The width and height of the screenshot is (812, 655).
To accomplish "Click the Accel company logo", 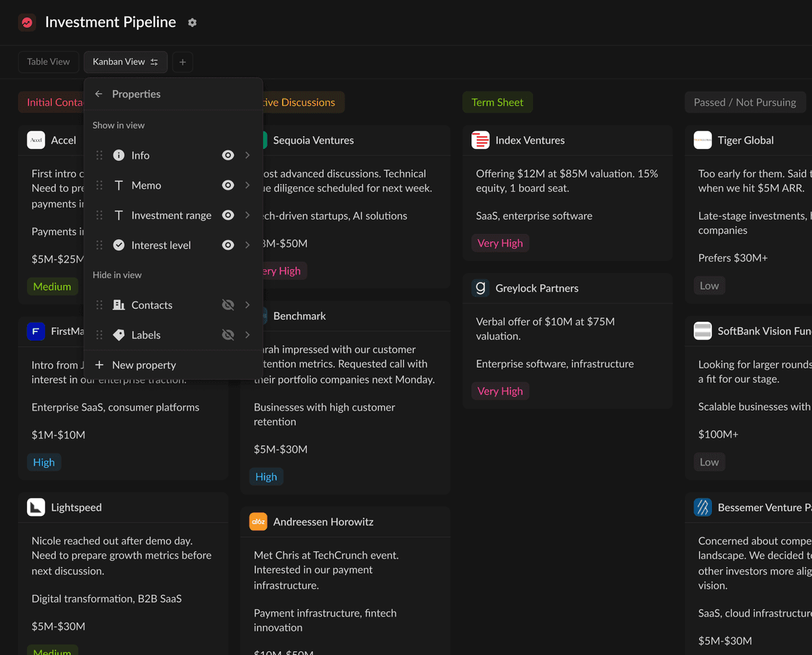I will (36, 140).
